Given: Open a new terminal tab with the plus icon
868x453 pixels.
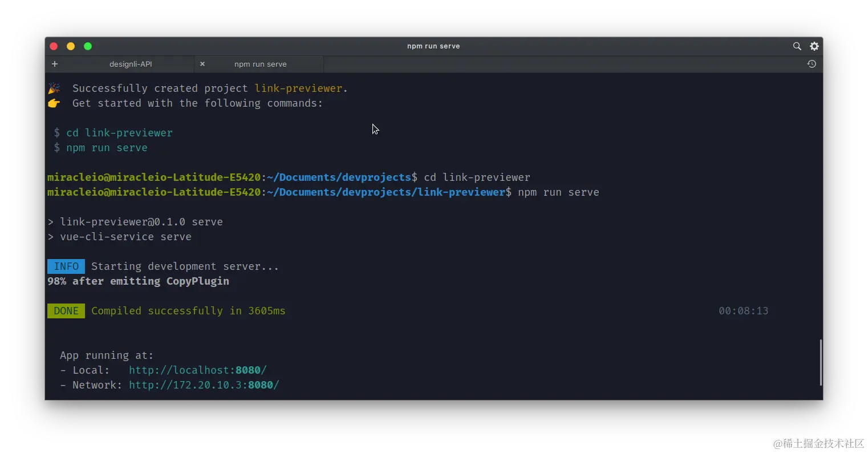Looking at the screenshot, I should pos(55,64).
